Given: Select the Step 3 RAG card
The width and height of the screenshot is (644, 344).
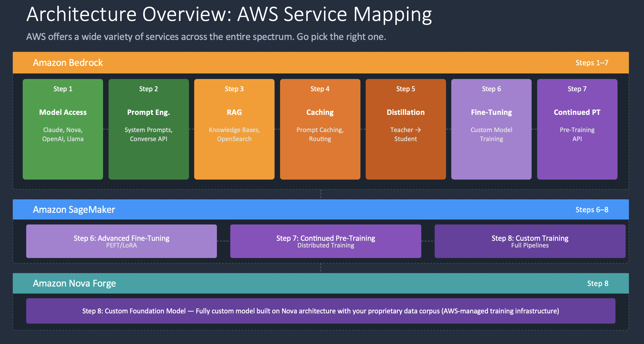Looking at the screenshot, I should [x=234, y=129].
